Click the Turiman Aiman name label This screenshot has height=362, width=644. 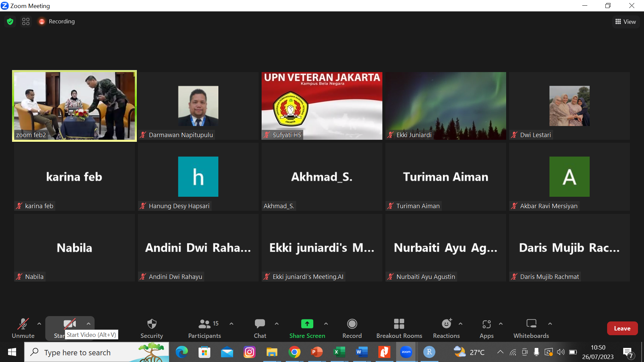pyautogui.click(x=418, y=206)
